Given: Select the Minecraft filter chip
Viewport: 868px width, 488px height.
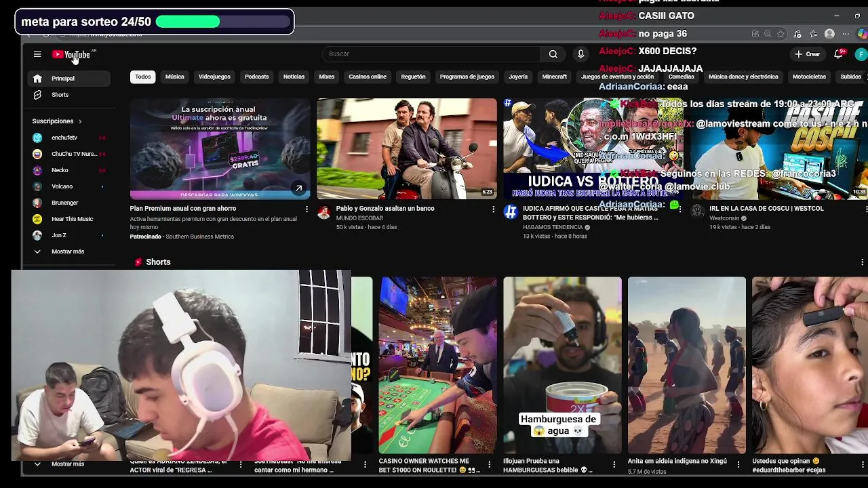Looking at the screenshot, I should pyautogui.click(x=554, y=77).
